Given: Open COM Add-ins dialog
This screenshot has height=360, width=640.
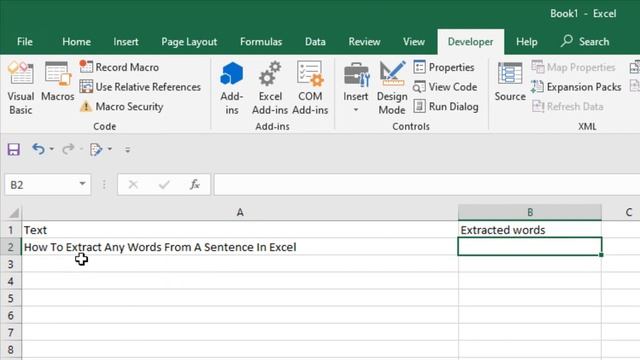Looking at the screenshot, I should click(310, 88).
